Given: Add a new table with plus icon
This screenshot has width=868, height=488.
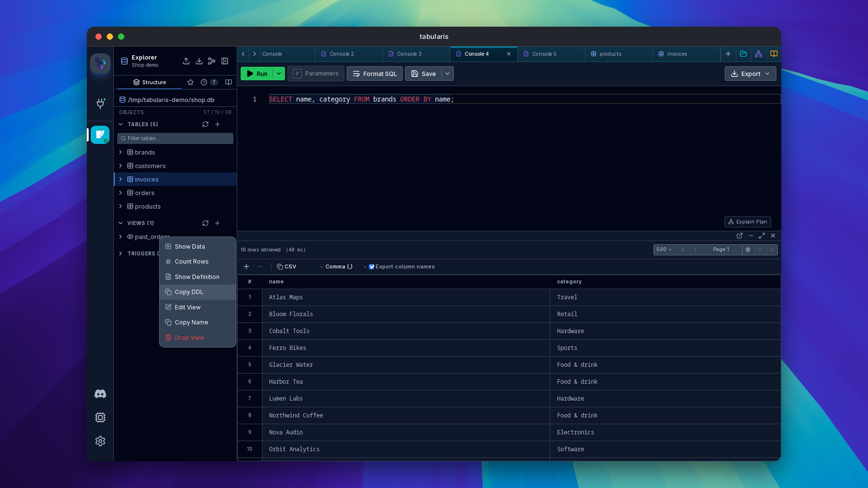Looking at the screenshot, I should 217,124.
